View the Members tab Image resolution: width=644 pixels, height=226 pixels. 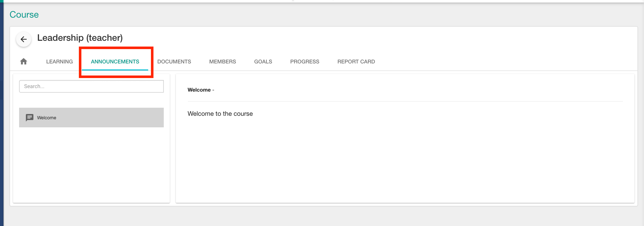(x=223, y=62)
